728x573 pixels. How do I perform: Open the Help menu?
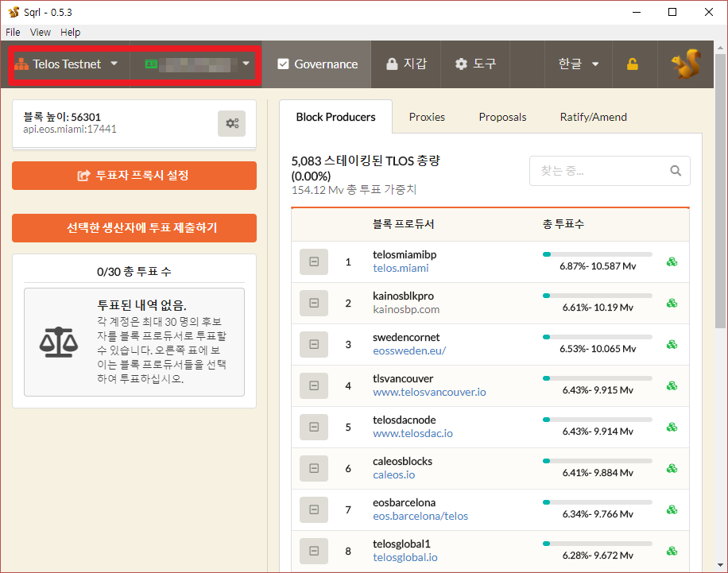click(x=70, y=33)
